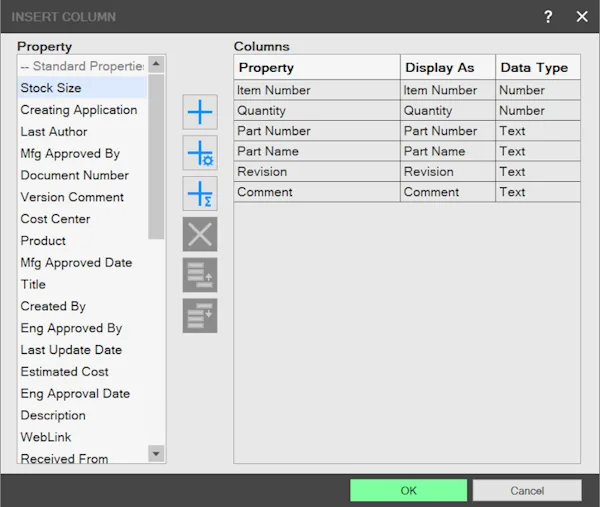The image size is (600, 507).
Task: Select Part Number in the Columns Property column
Action: 317,131
